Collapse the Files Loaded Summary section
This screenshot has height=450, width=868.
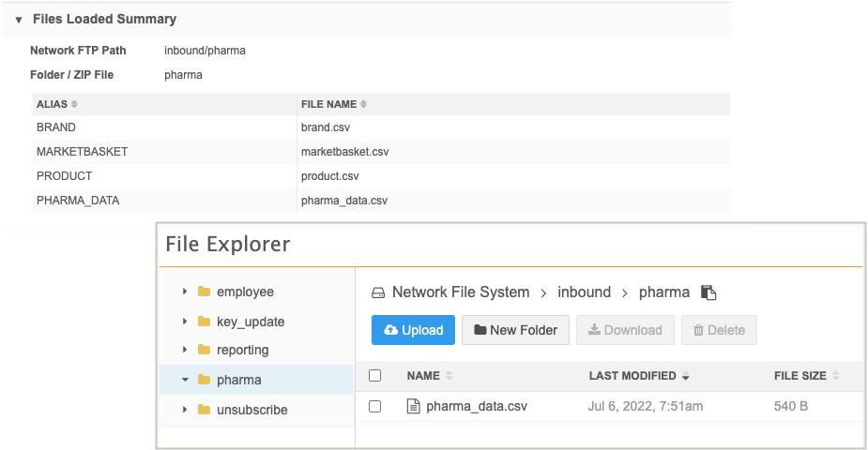[19, 20]
